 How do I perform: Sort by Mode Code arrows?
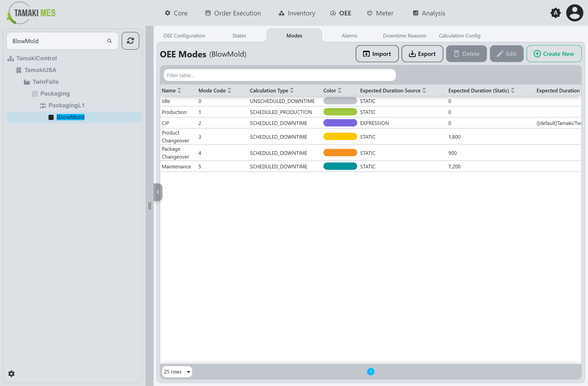(x=229, y=90)
